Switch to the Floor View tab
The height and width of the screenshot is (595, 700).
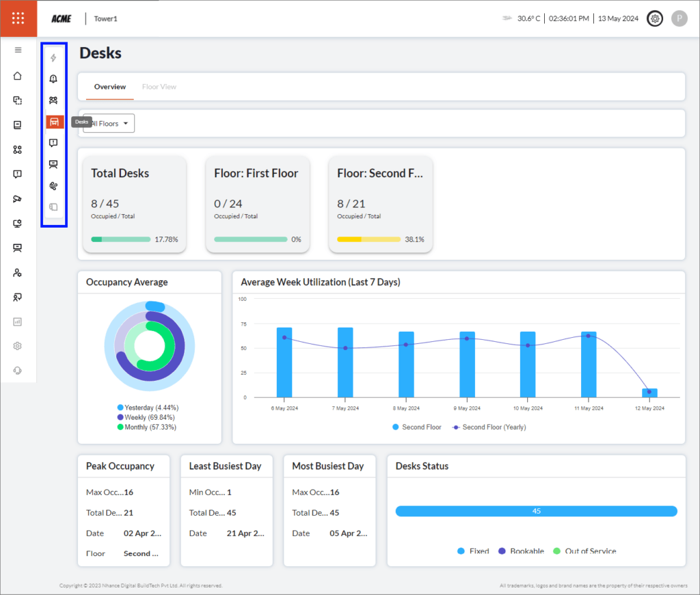(x=159, y=87)
